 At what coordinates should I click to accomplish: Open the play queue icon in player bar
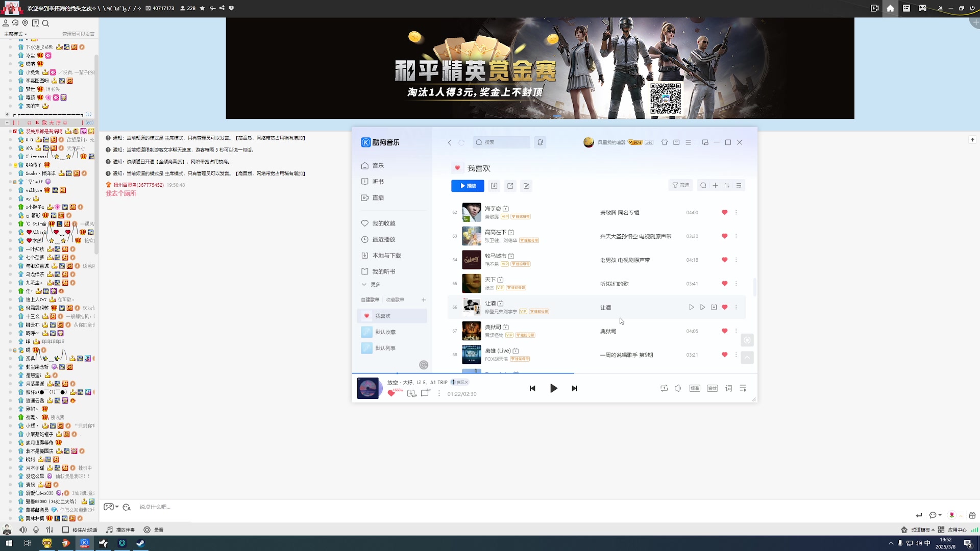(x=743, y=388)
